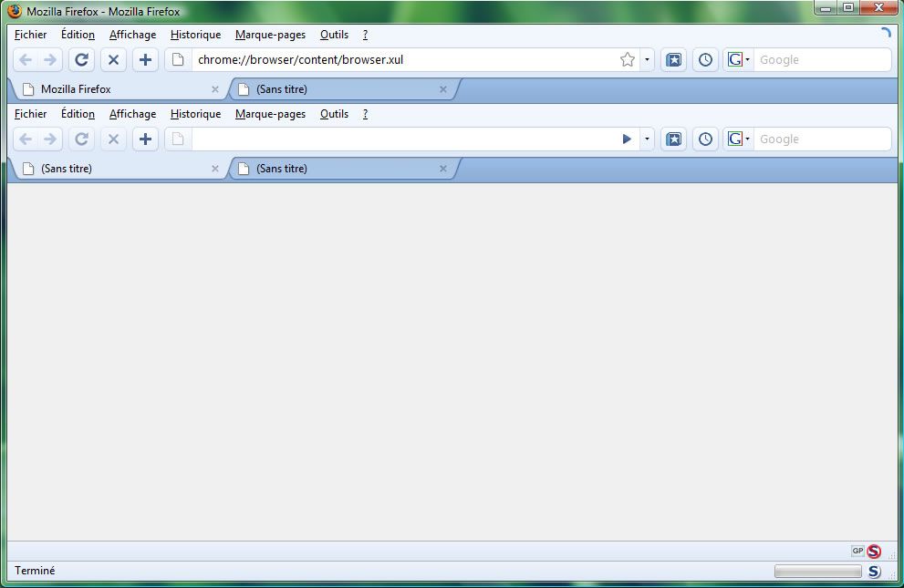This screenshot has width=904, height=588.
Task: Open outer Historique menu
Action: pos(195,35)
